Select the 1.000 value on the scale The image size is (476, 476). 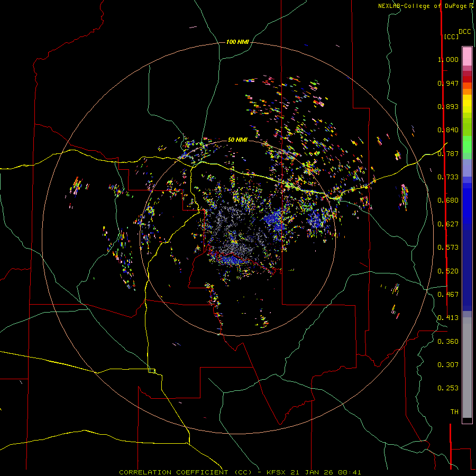point(448,59)
